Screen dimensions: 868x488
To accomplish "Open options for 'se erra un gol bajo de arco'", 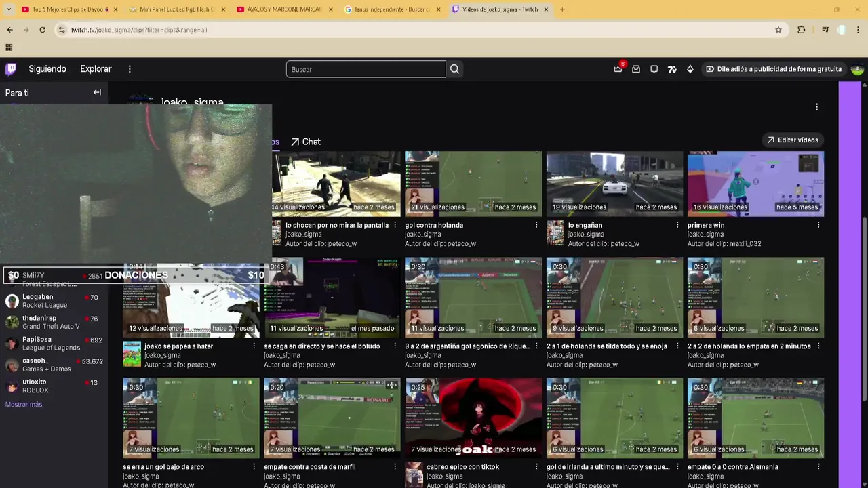I will click(x=254, y=467).
